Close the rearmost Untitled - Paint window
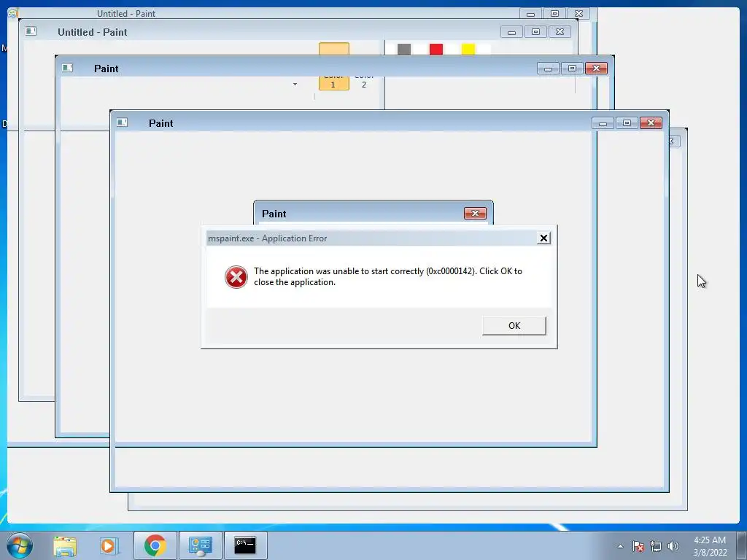The image size is (747, 560). coord(578,13)
